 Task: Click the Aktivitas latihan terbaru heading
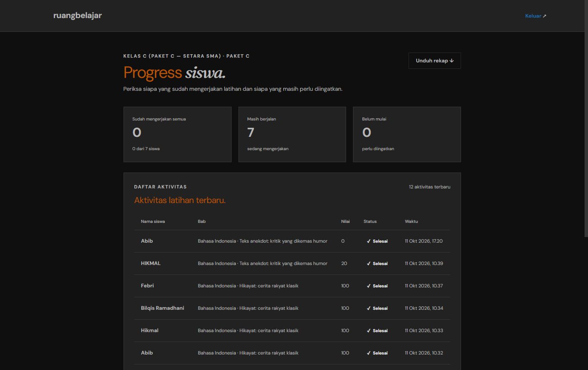pyautogui.click(x=180, y=200)
